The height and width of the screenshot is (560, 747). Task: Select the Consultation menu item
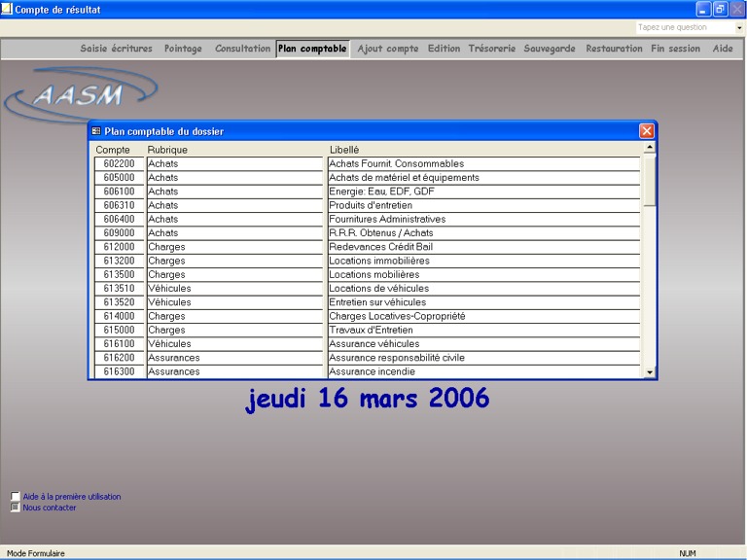(x=242, y=49)
